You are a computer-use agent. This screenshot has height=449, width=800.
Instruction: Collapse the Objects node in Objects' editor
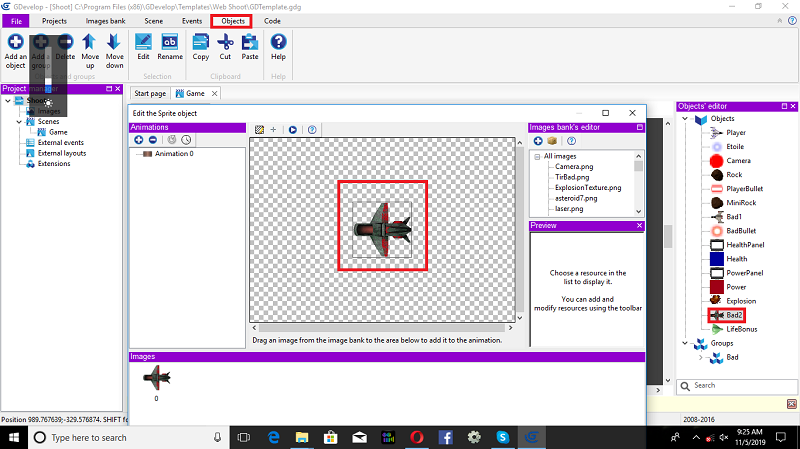pyautogui.click(x=685, y=118)
